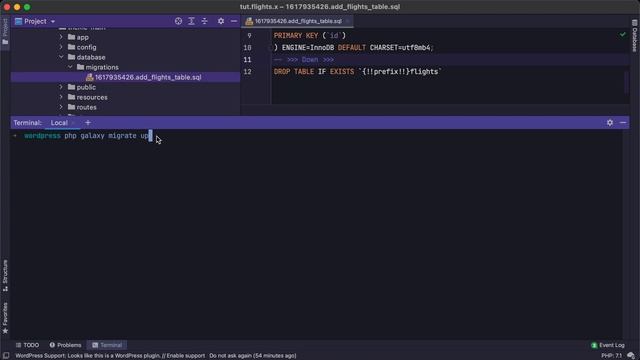Click Enable support link in status bar
The height and width of the screenshot is (360, 640).
coord(186,356)
